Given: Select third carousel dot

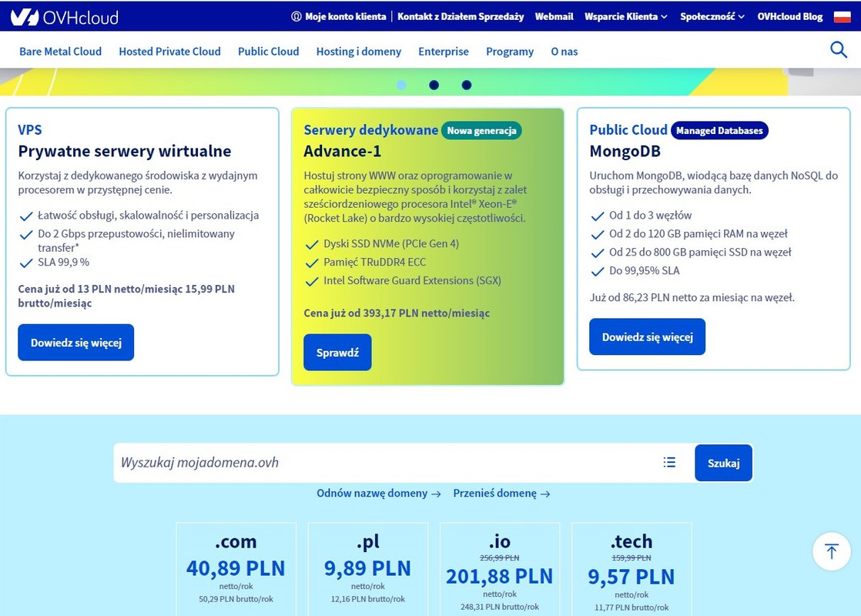Looking at the screenshot, I should 466,85.
